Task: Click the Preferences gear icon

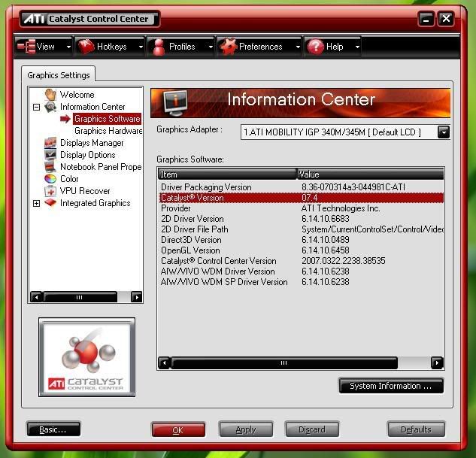Action: point(229,47)
